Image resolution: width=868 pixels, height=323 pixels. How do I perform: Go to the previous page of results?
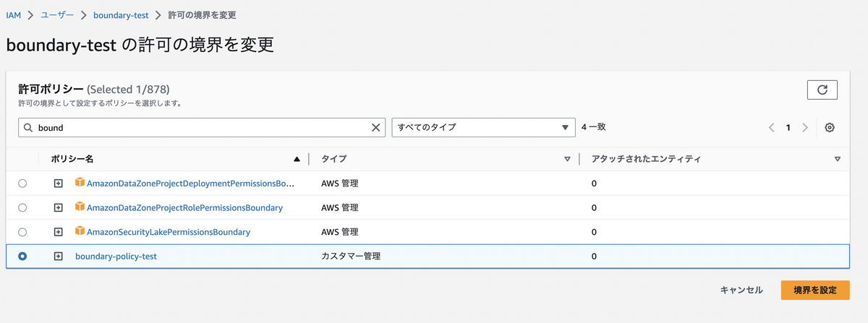pos(771,127)
